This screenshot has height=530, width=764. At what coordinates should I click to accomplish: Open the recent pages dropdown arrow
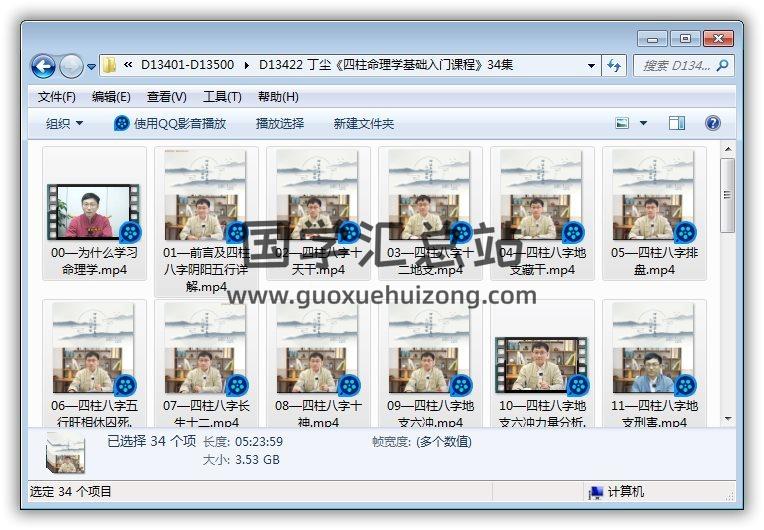point(91,67)
